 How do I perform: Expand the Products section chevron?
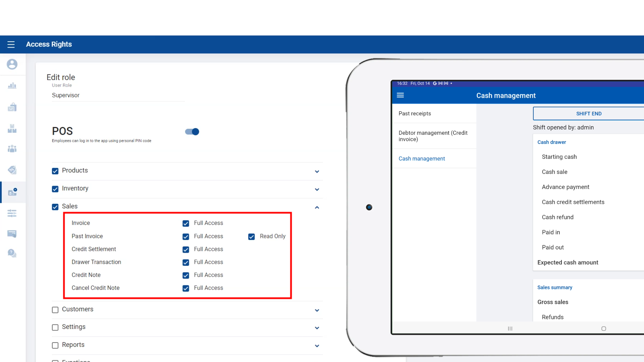click(317, 172)
